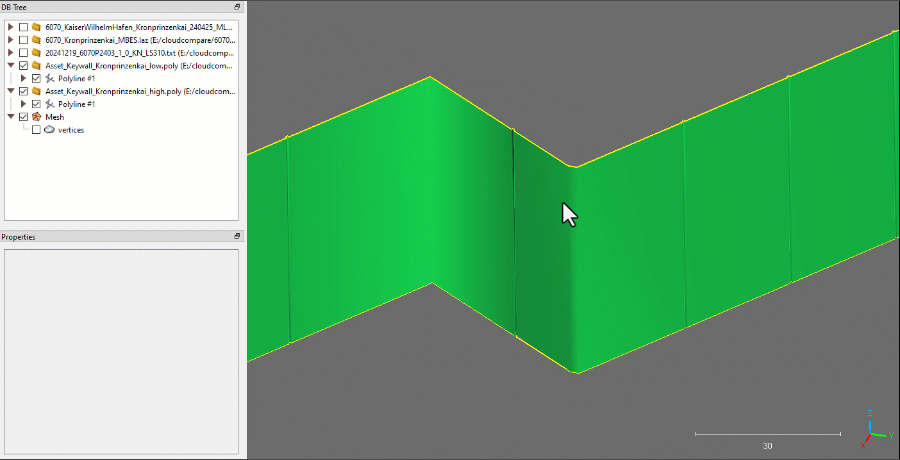Uncheck Asset_Keywall_Kronprinzenkai_high.poly visibility checkbox
The height and width of the screenshot is (460, 900).
[x=24, y=91]
